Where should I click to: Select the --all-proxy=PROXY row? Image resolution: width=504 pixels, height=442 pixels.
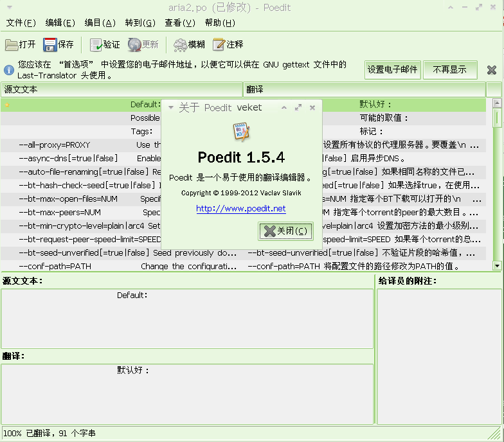(x=243, y=145)
